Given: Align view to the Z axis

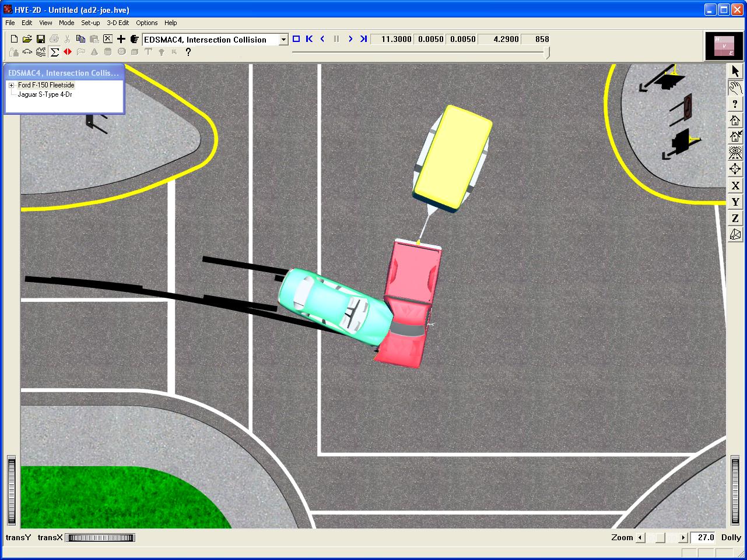Looking at the screenshot, I should tap(735, 219).
